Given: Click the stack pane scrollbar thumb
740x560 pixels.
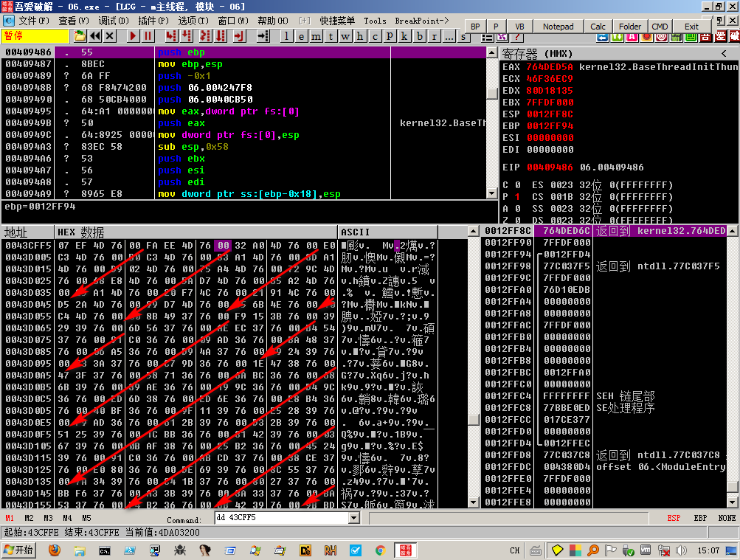Looking at the screenshot, I should click(x=733, y=486).
